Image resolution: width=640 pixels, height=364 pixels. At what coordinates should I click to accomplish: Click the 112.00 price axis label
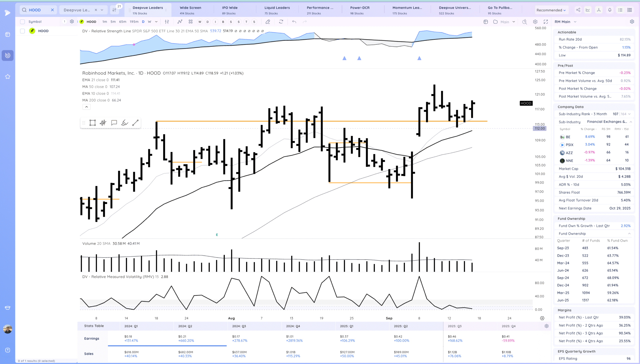pos(540,128)
